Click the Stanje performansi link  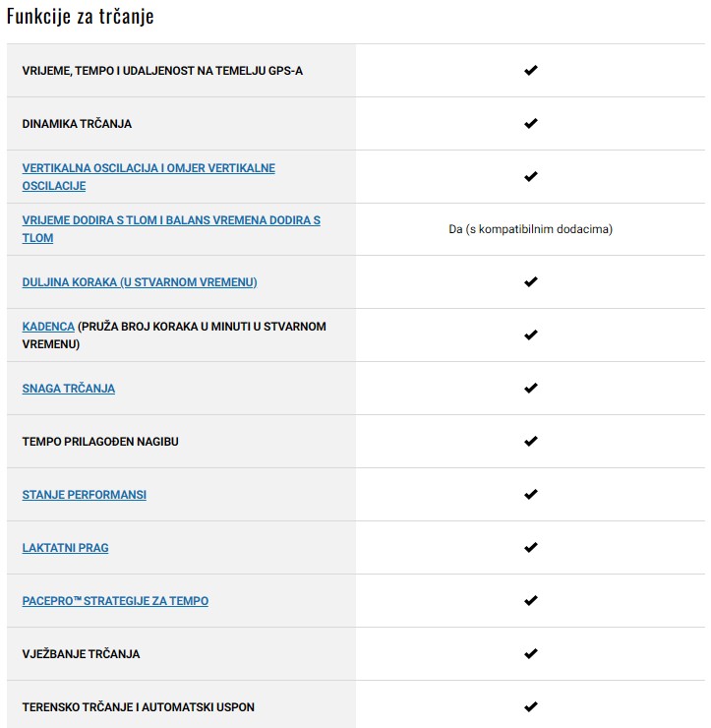tap(85, 495)
